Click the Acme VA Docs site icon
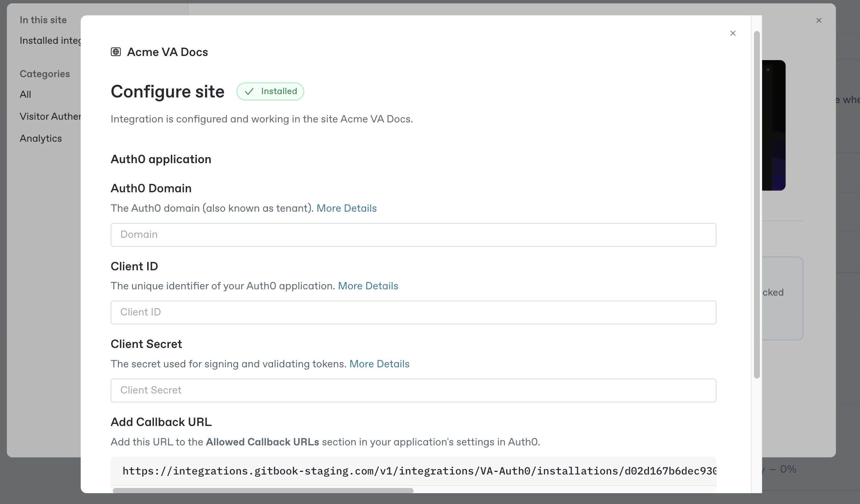Viewport: 860px width, 504px height. [x=116, y=52]
